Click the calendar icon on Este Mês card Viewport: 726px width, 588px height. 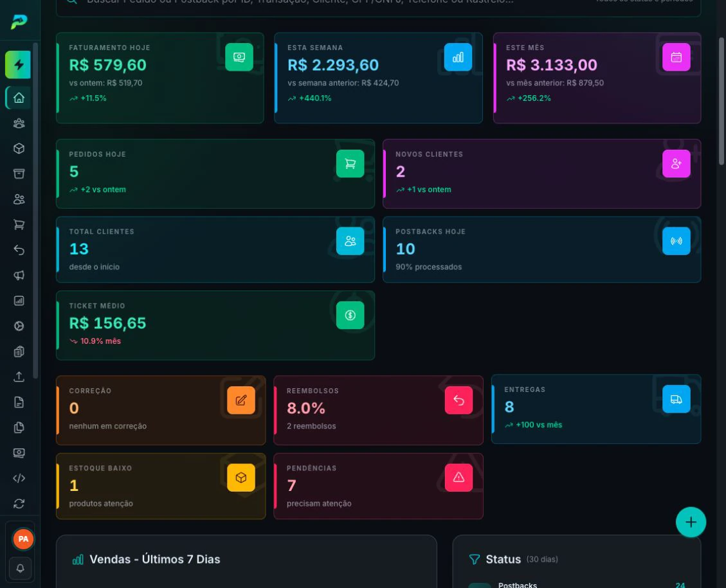pos(676,57)
